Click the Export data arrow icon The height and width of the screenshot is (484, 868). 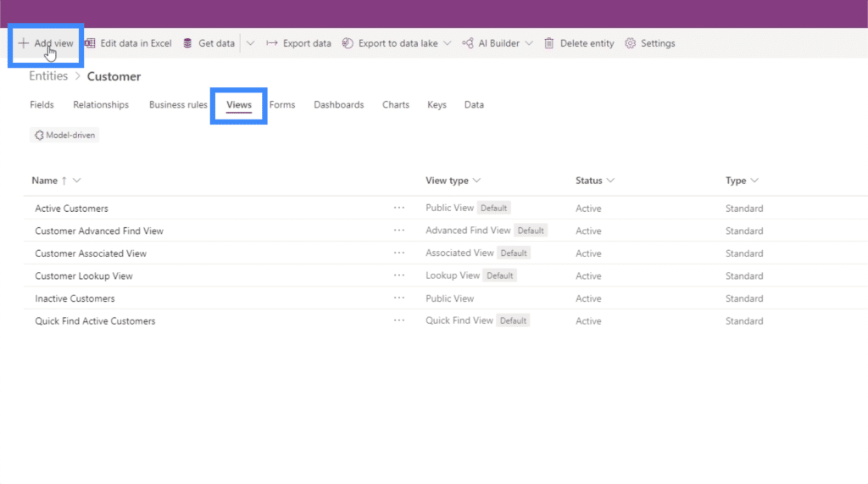(x=272, y=43)
